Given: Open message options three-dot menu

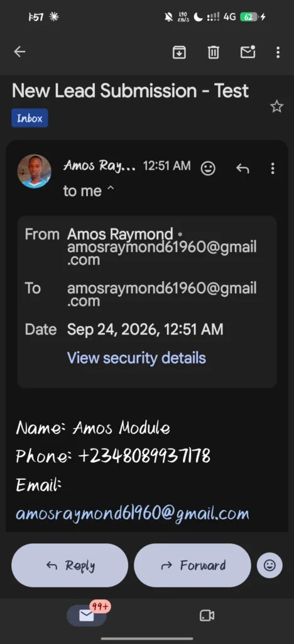Looking at the screenshot, I should click(273, 169).
